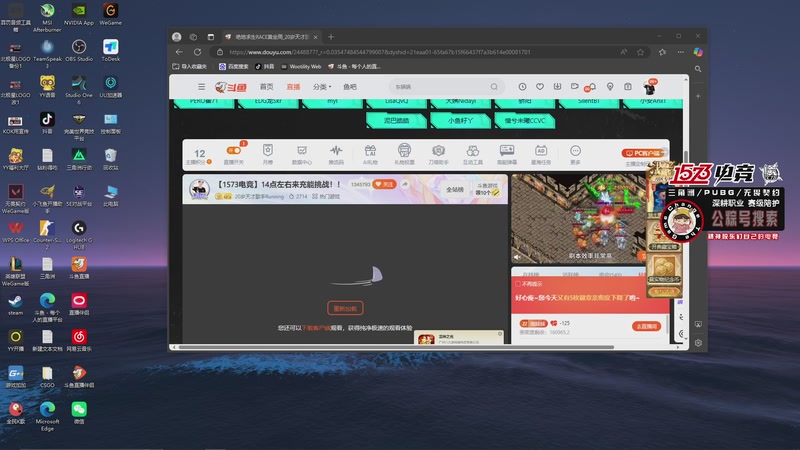Open the 全站榜 ranking button
This screenshot has height=450, width=800.
click(455, 189)
